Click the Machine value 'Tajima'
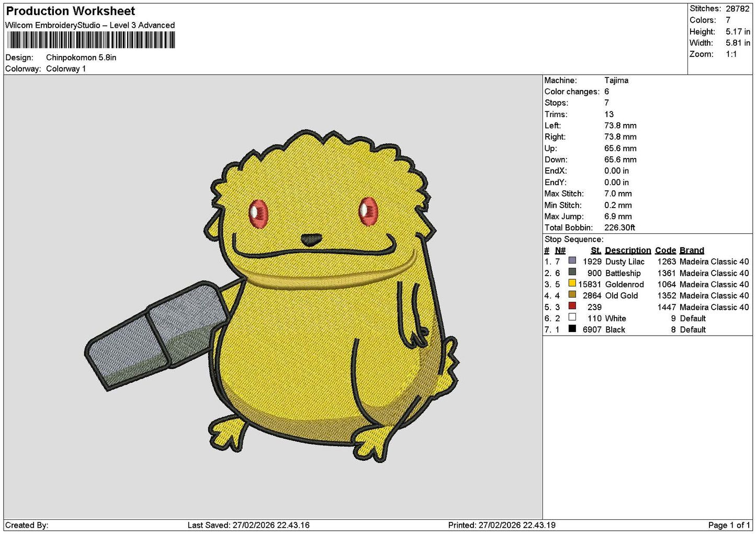756x534 pixels. (x=616, y=81)
